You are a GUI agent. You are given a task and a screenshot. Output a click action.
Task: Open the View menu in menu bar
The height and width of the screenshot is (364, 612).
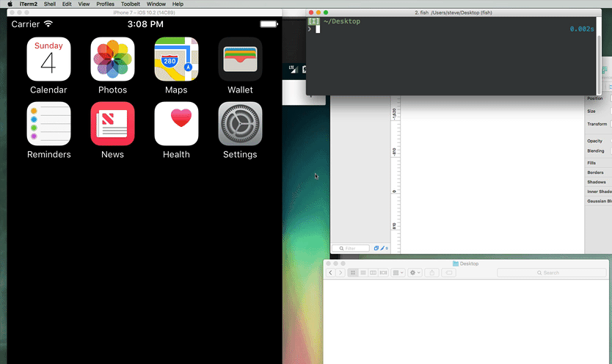point(84,4)
